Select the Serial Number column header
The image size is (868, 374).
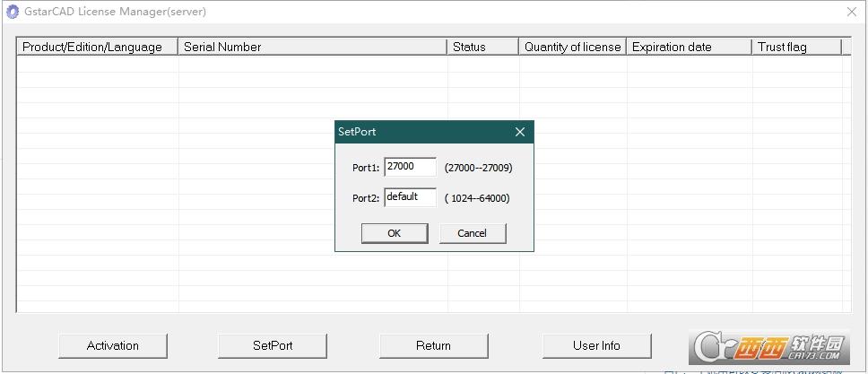(x=312, y=48)
